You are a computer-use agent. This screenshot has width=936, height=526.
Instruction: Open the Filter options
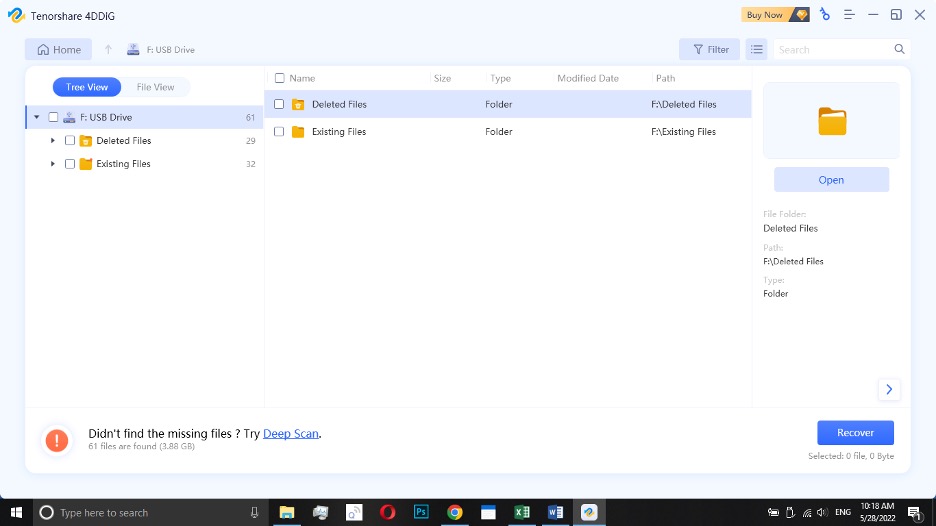coord(709,50)
